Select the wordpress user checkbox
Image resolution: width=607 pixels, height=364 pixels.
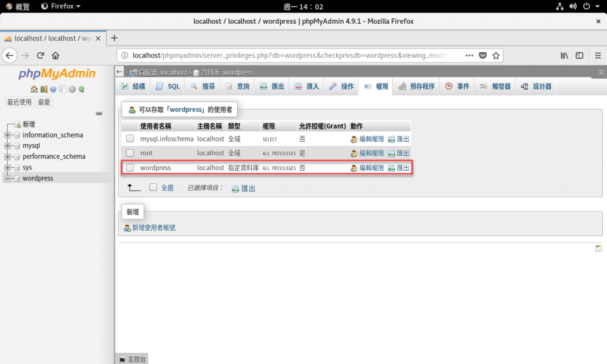point(130,168)
